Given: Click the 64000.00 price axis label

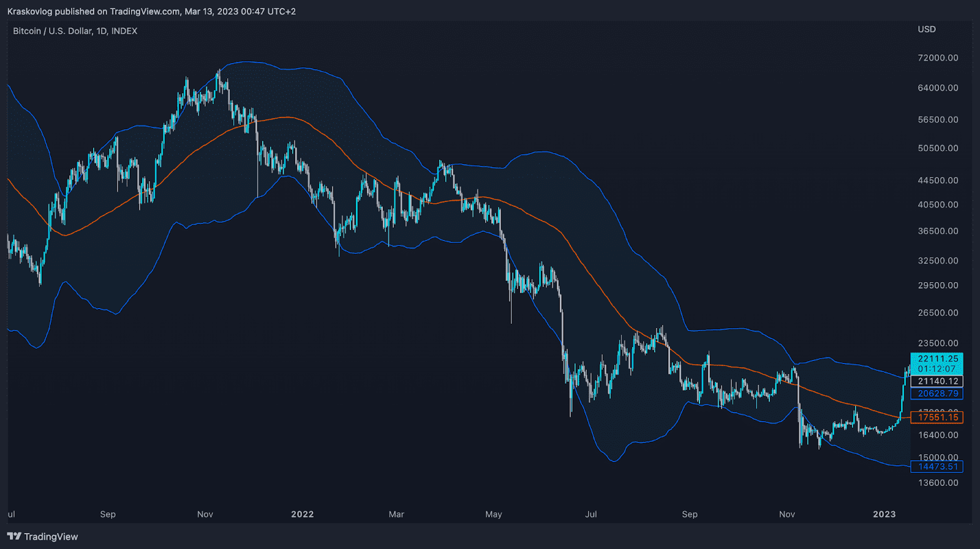Looking at the screenshot, I should tap(938, 88).
